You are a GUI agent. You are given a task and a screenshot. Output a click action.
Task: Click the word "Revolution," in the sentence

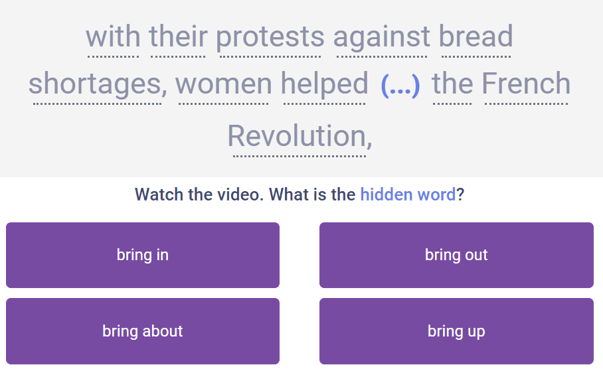[x=300, y=136]
